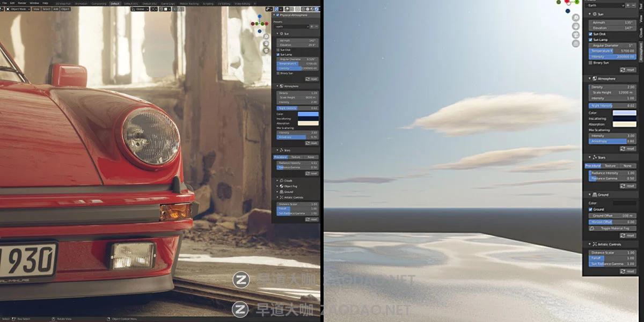Click the Inscattering color swatch
Screen dimensions: 644x322
point(309,117)
